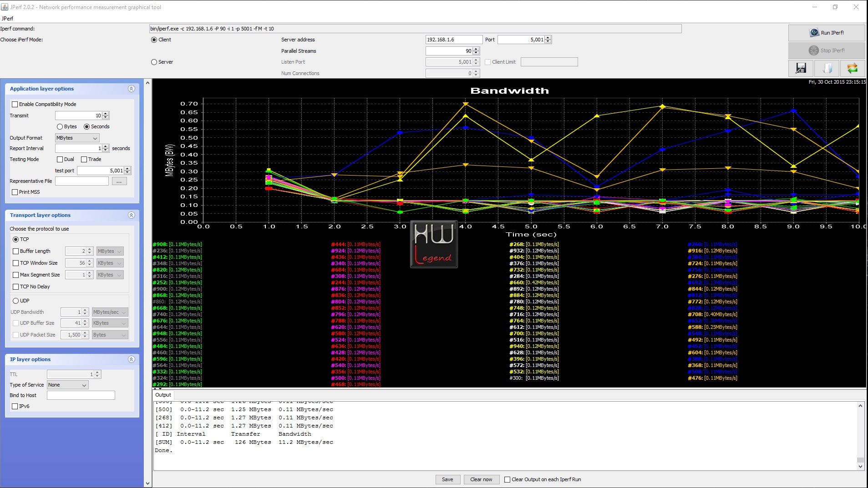Open the Buffer Length MBytes unit dropdown
Viewport: 868px width, 488px height.
(x=110, y=251)
